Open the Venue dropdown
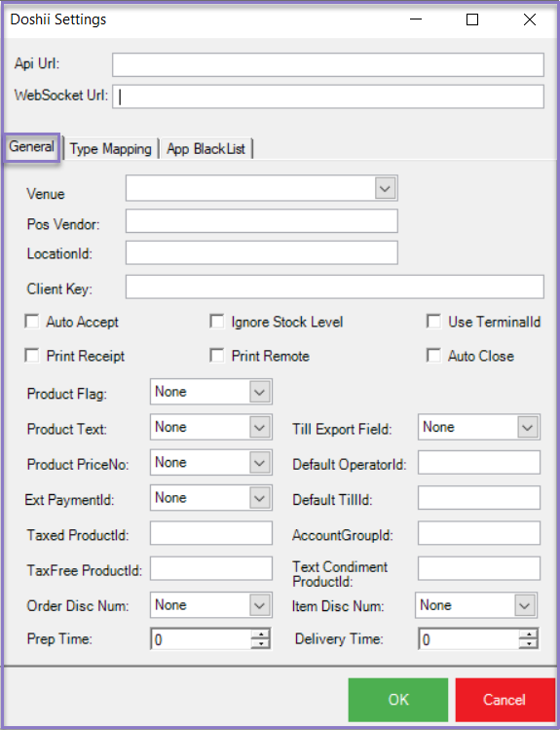Image resolution: width=560 pixels, height=730 pixels. point(261,188)
